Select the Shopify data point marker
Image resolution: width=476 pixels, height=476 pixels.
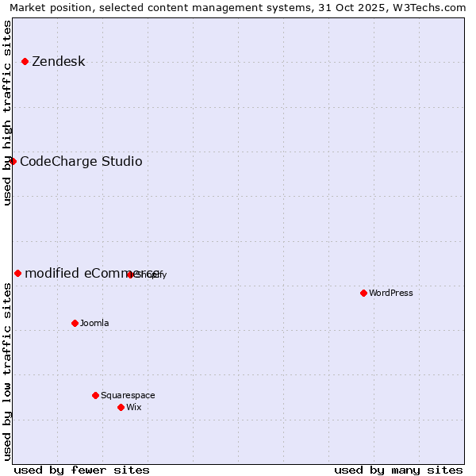[130, 274]
